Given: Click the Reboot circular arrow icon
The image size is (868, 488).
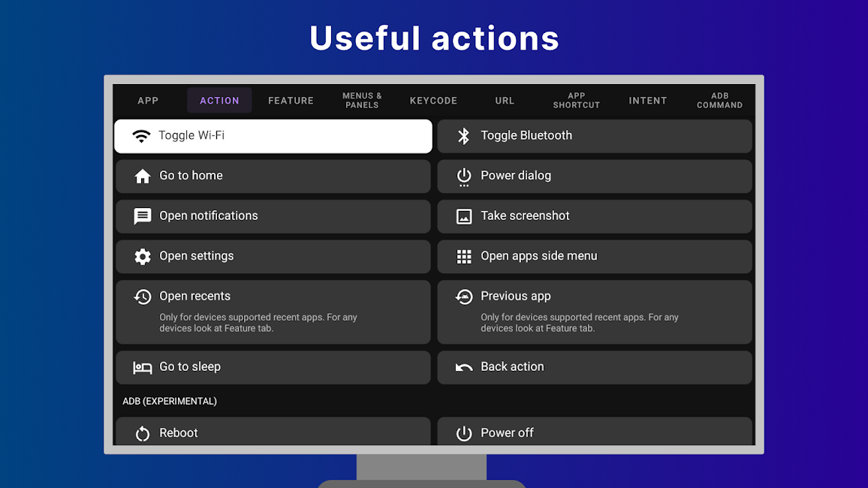Looking at the screenshot, I should (143, 433).
